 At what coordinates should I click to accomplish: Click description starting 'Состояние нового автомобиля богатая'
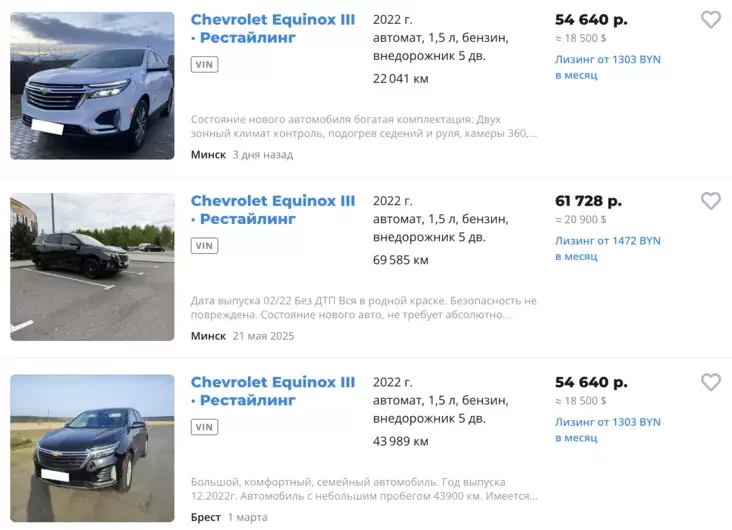(x=364, y=126)
